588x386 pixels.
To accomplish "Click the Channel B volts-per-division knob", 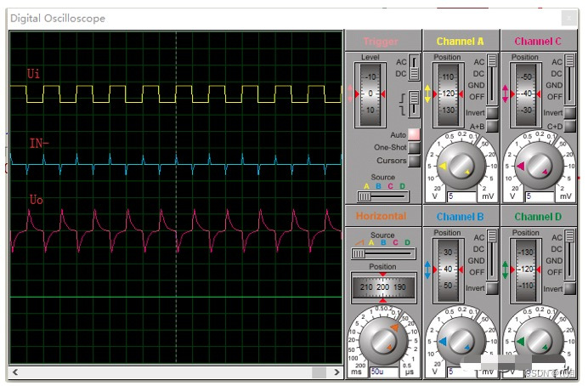I will [460, 341].
